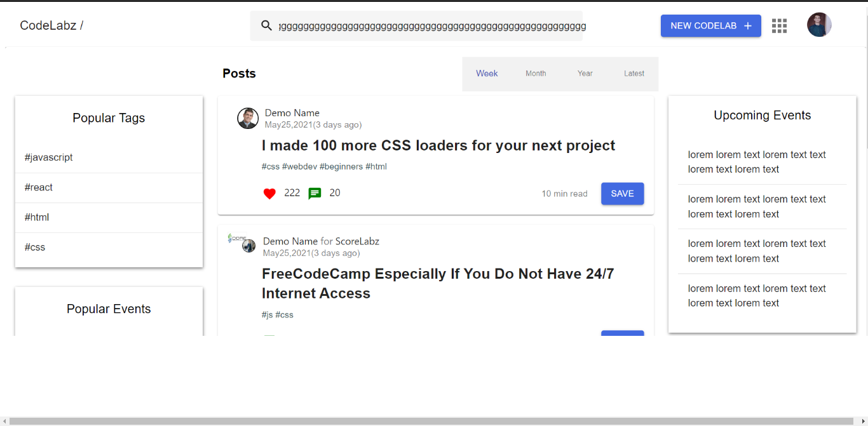Save the CSS loaders post
Viewport: 868px width, 426px height.
[x=622, y=194]
